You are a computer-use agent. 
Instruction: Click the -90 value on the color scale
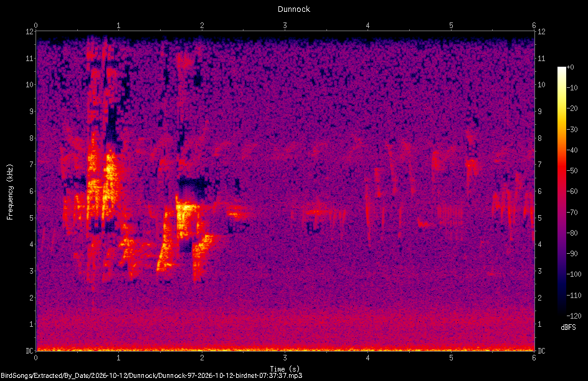(572, 254)
